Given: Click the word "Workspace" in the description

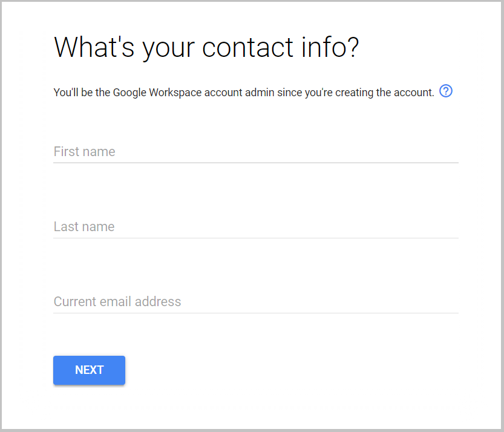Looking at the screenshot, I should click(x=175, y=93).
